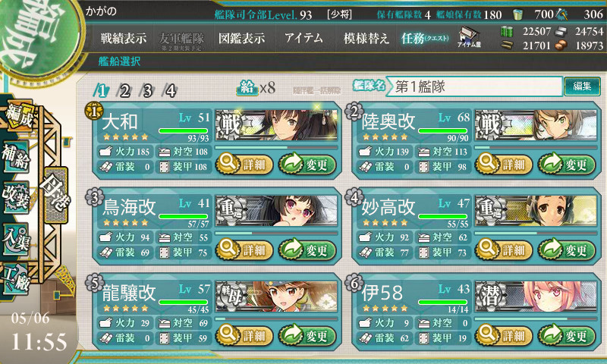Open 図鑑表示 menu item
Screen dimensions: 607x364
(x=241, y=38)
